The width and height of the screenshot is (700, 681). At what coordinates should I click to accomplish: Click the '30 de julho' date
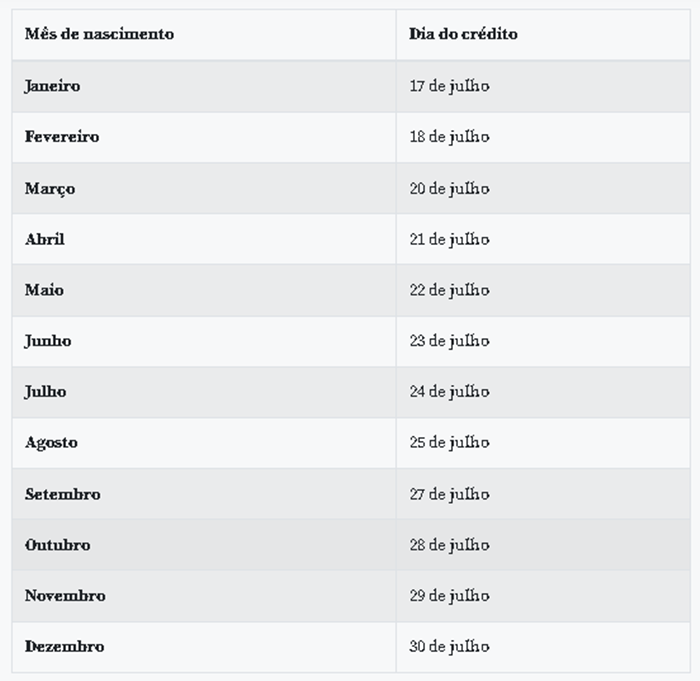click(x=449, y=647)
